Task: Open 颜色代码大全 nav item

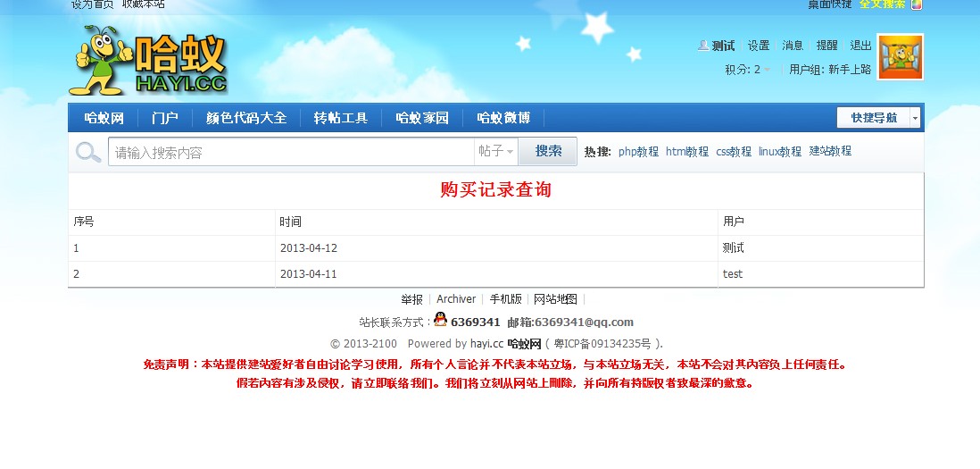Action: [x=246, y=118]
